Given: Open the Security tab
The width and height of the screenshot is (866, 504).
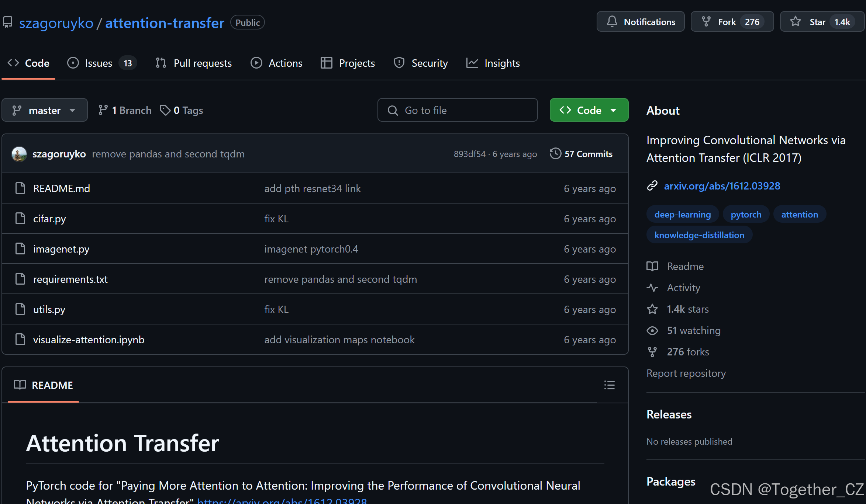Looking at the screenshot, I should tap(421, 63).
